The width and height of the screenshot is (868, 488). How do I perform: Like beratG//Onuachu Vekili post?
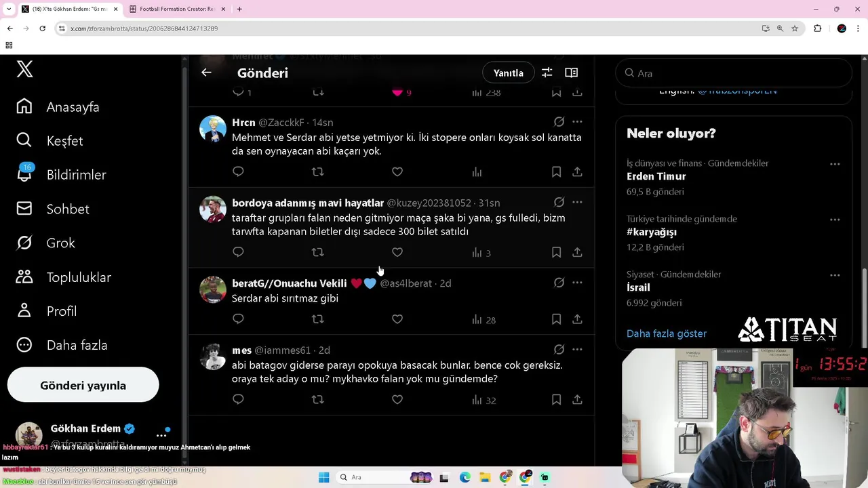coord(397,319)
